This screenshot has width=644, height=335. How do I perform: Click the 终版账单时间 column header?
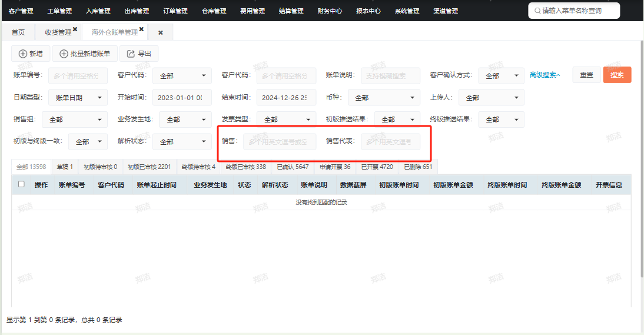click(507, 185)
